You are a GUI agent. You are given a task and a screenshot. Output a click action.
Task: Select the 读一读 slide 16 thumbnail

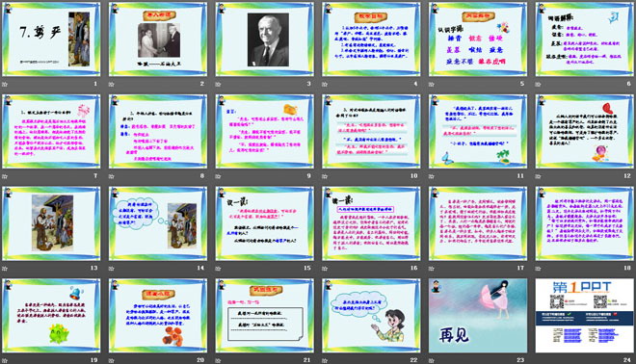click(x=371, y=223)
